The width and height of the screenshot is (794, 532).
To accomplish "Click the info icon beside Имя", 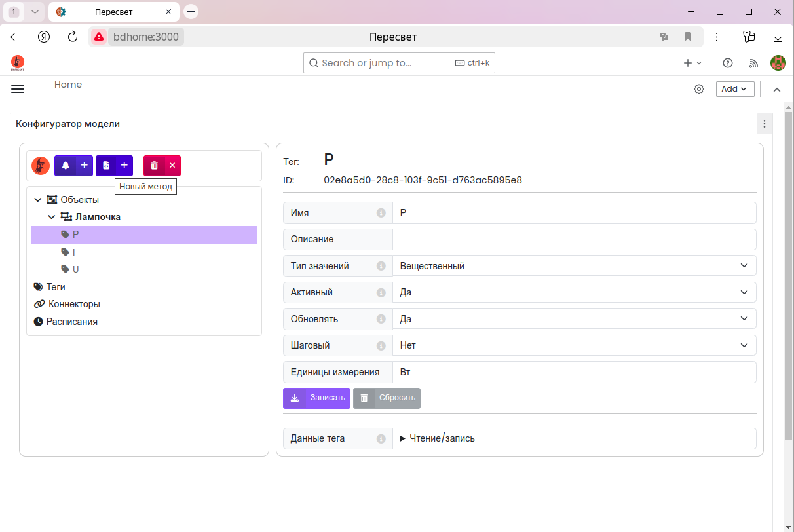I will (381, 213).
